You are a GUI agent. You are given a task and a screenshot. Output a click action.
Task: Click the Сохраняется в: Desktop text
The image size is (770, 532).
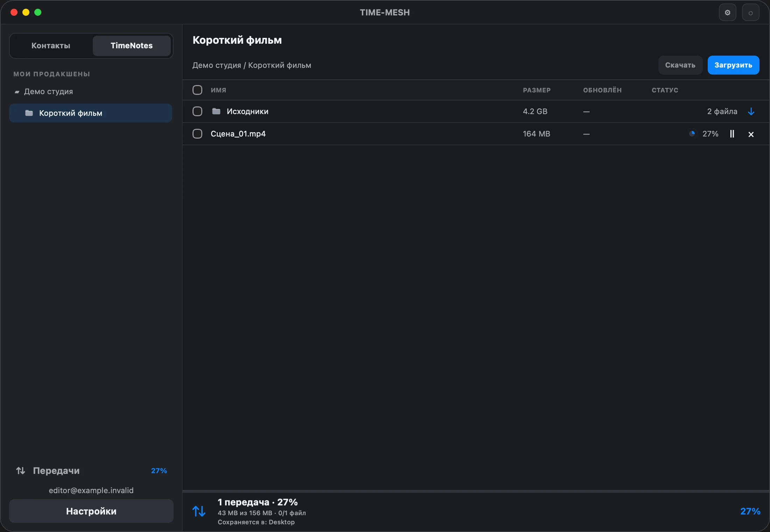pos(256,522)
